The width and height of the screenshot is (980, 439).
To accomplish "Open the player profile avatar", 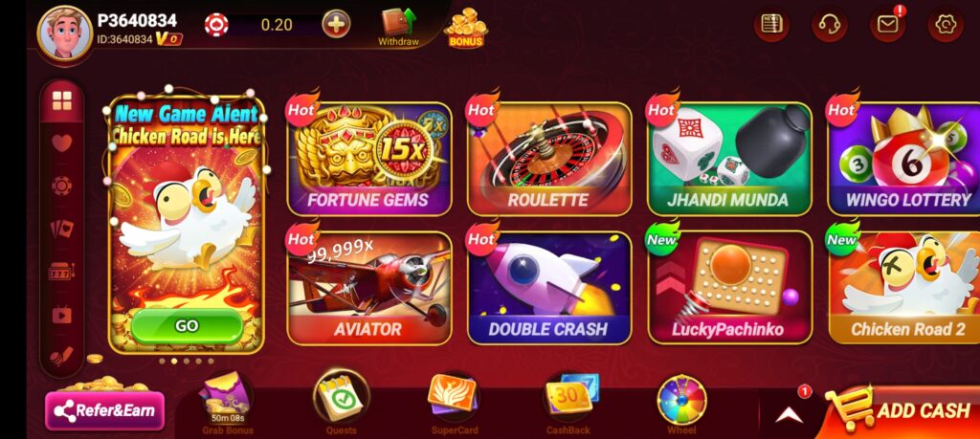I will point(65,32).
